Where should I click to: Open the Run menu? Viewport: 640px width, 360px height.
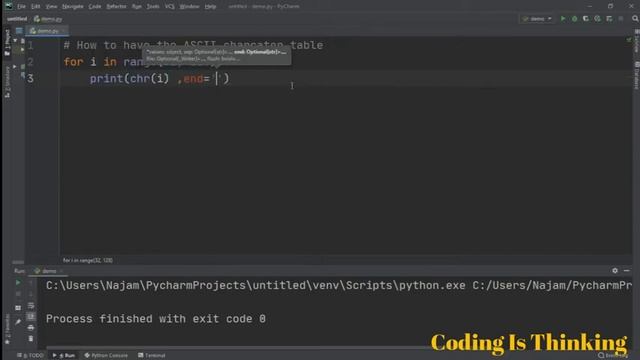[137, 7]
